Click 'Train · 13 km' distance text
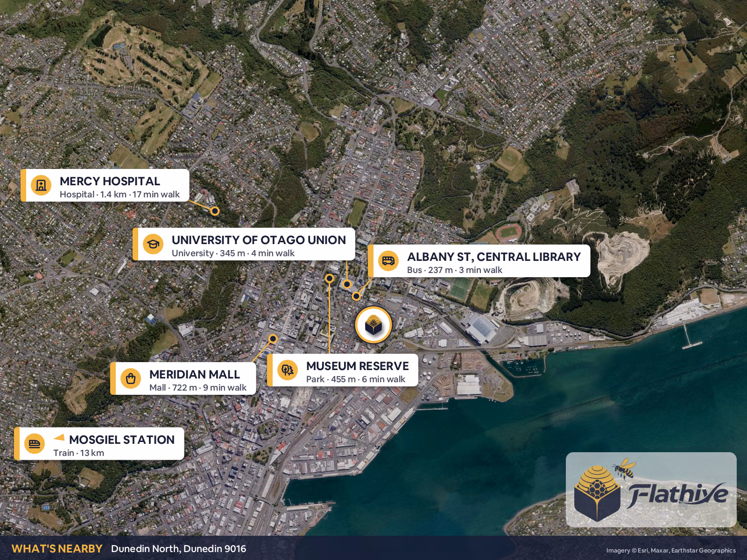Image resolution: width=747 pixels, height=560 pixels. (78, 453)
